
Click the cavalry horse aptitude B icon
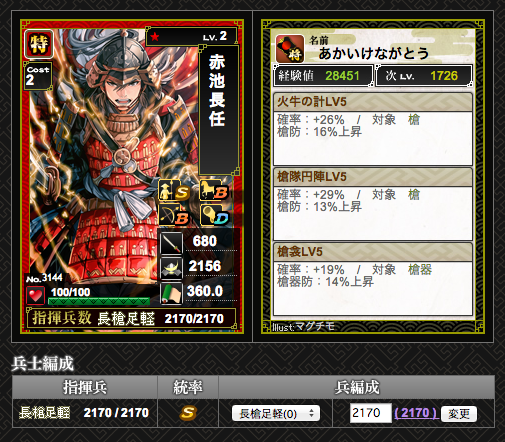214,190
